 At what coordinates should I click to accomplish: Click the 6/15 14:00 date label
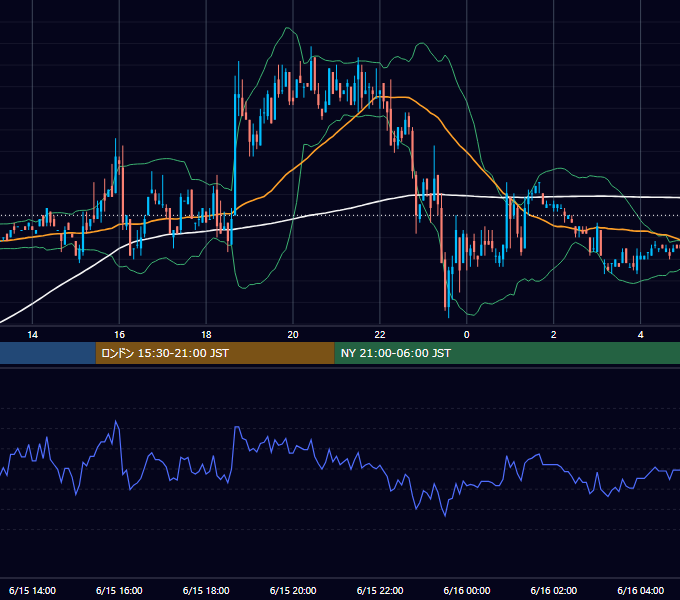click(33, 590)
